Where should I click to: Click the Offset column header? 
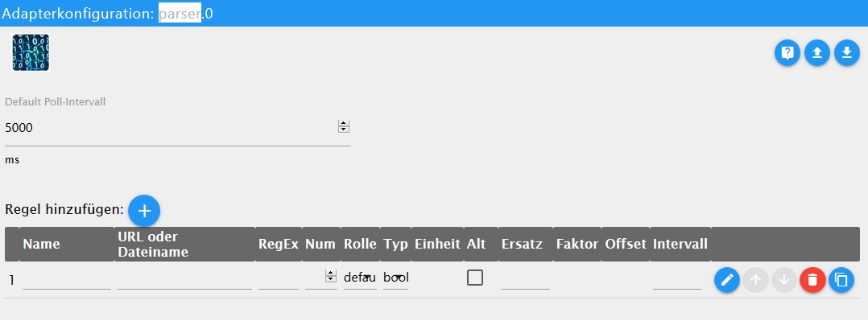tap(626, 244)
